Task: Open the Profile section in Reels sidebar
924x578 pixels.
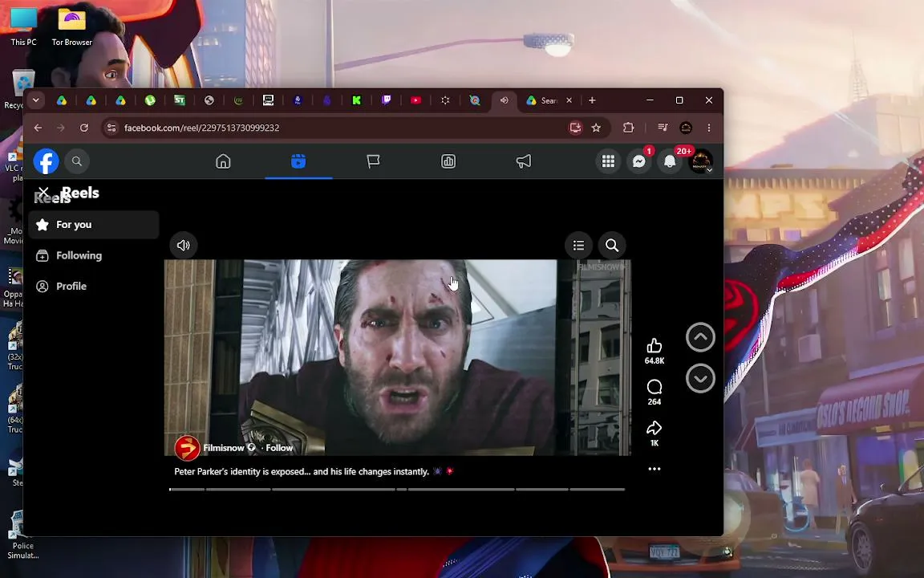Action: tap(94, 286)
